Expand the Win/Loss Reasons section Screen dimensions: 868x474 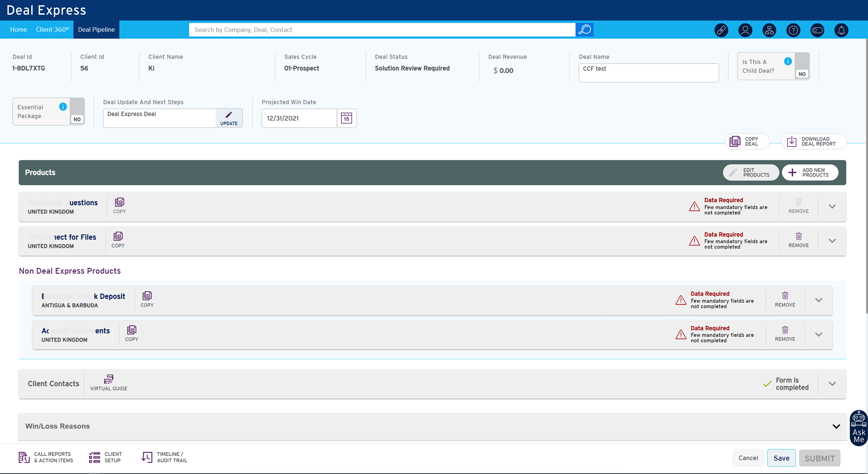[x=836, y=426]
